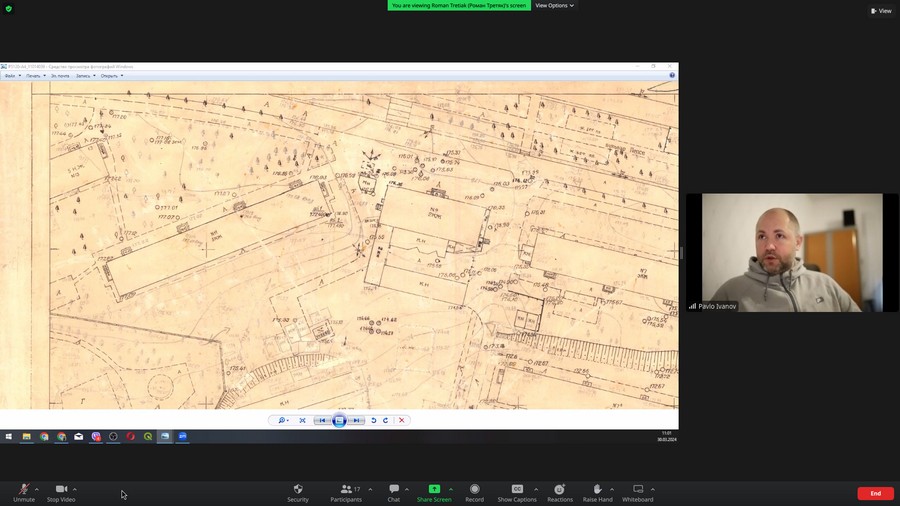
Task: Click the 'You are viewing Roman Tretiak's screen' banner
Action: click(x=459, y=5)
